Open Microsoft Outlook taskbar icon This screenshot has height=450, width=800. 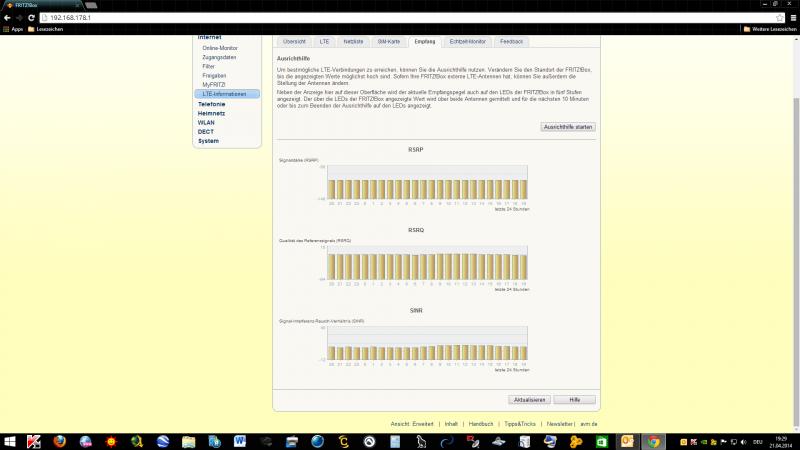pos(627,441)
